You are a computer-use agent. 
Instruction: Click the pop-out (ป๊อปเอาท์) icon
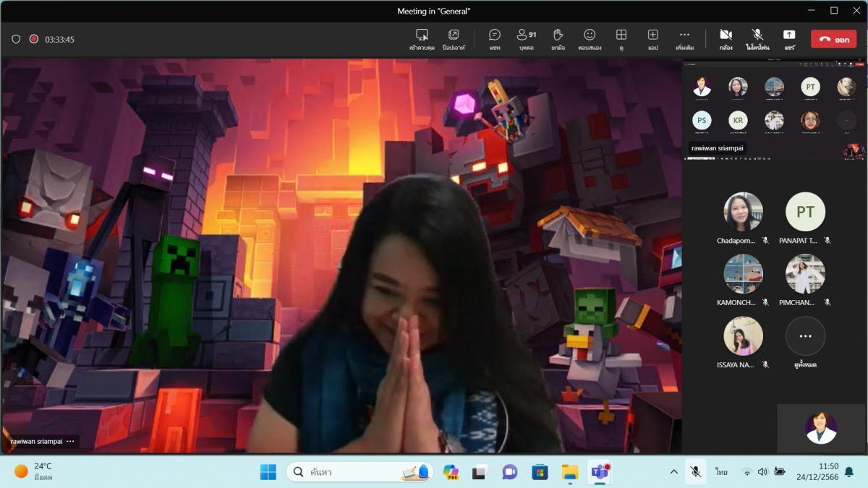click(454, 39)
